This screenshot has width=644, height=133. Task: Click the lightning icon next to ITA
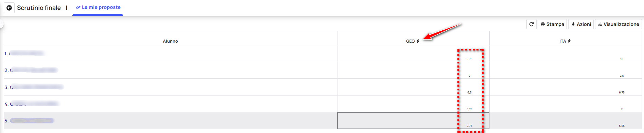coord(569,41)
